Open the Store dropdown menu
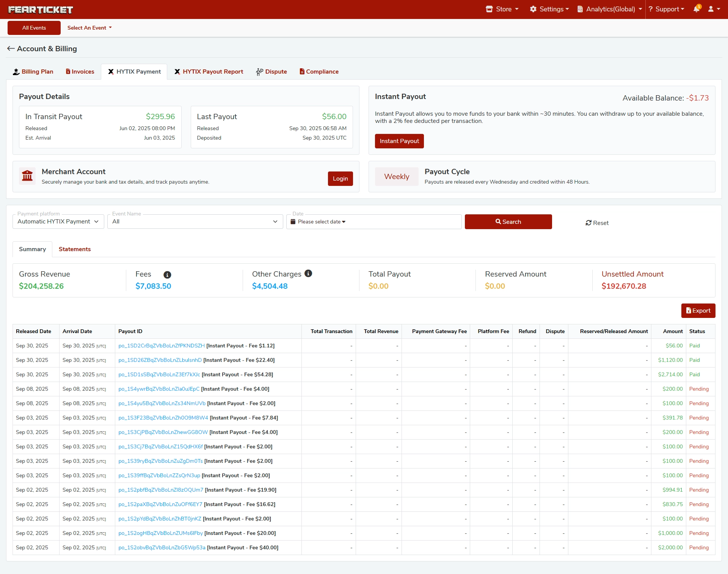Screen dimensions: 728x574 click(502, 9)
